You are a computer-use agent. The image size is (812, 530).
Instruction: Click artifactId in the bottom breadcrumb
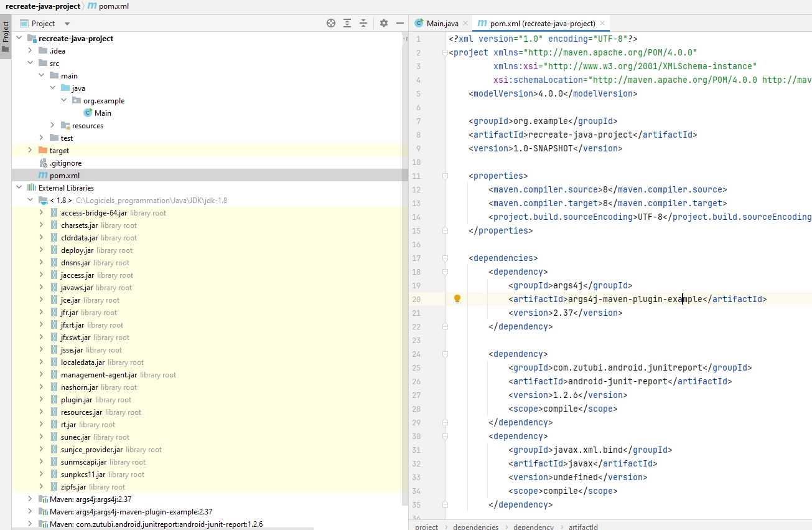583,526
